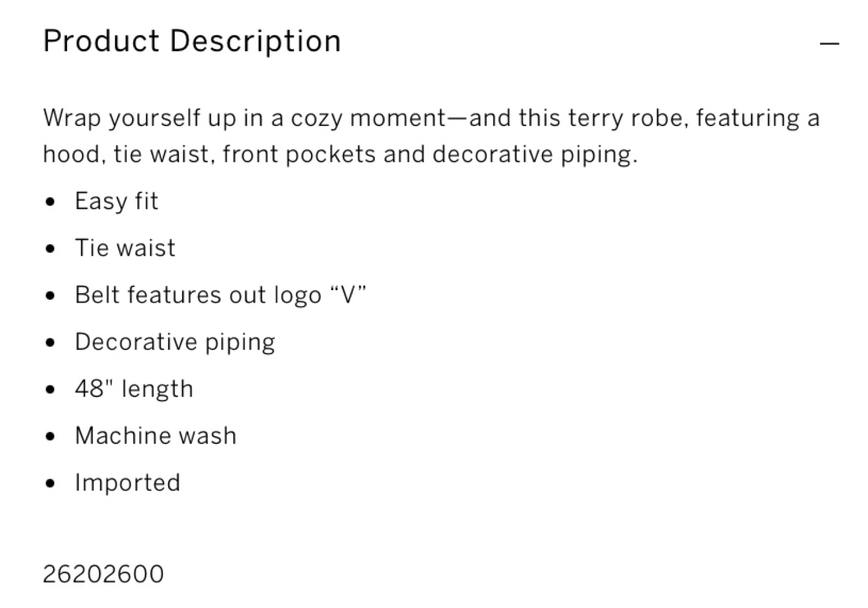Image resolution: width=868 pixels, height=608 pixels.
Task: Click the Tie waist list item
Action: click(x=125, y=248)
